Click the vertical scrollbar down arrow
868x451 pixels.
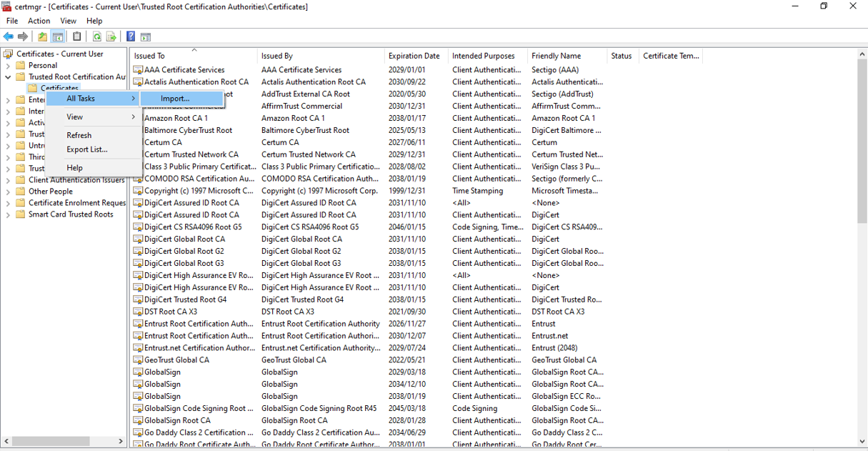862,441
